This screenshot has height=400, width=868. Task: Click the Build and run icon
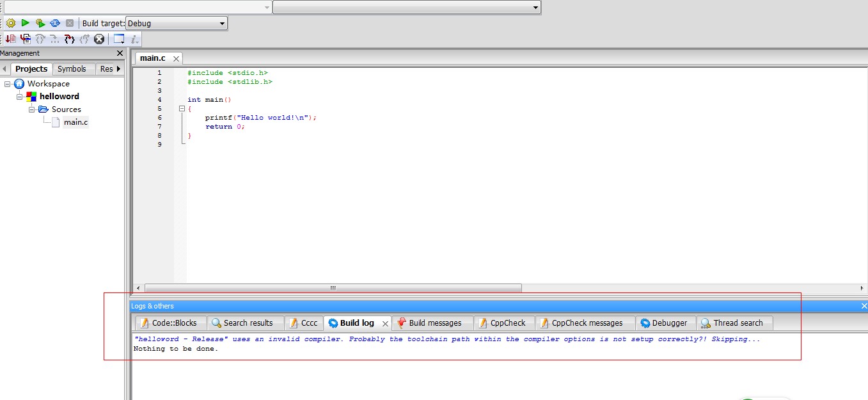tap(40, 23)
